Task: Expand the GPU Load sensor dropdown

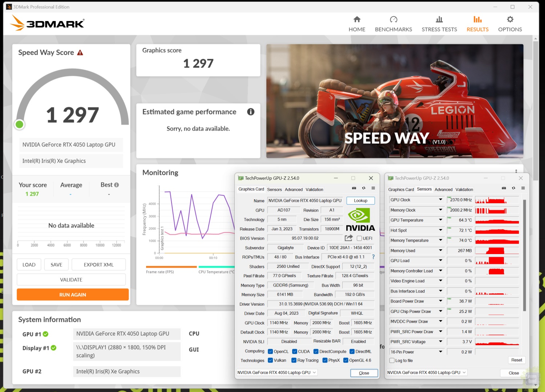Action: click(x=441, y=261)
